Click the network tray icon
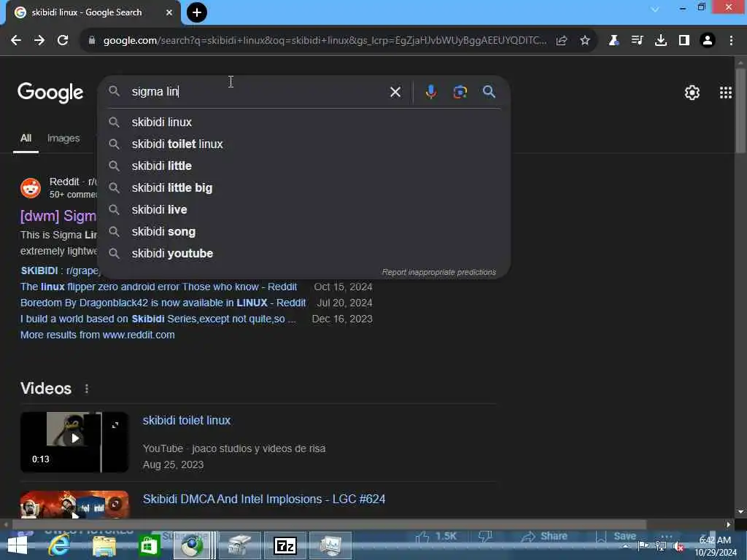 661,545
